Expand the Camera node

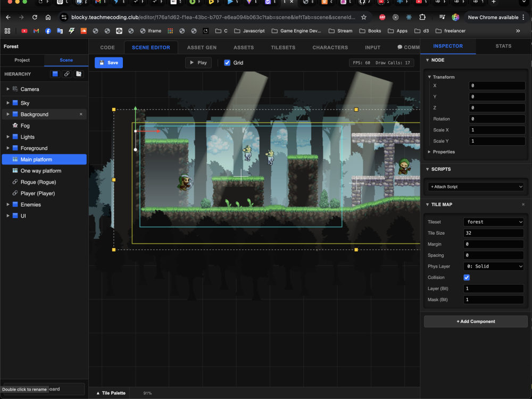pyautogui.click(x=8, y=89)
